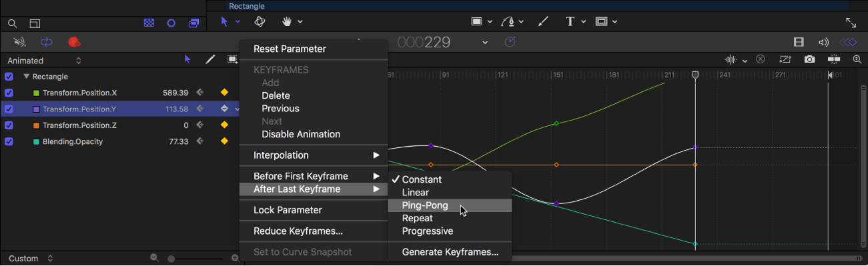Select the Bezier pen tool
This screenshot has height=266, width=868.
[x=508, y=21]
